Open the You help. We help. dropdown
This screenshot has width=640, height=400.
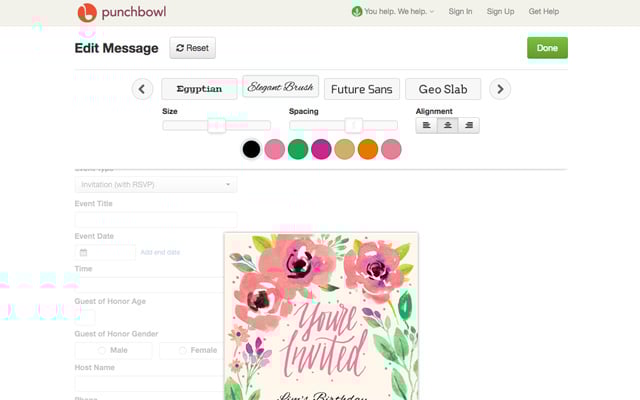pyautogui.click(x=393, y=11)
